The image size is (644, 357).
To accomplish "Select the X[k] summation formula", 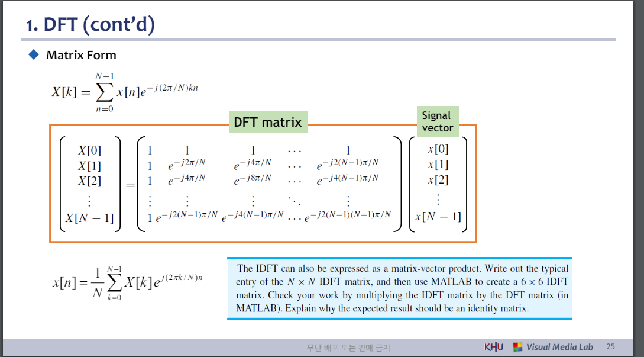I will coord(124,90).
